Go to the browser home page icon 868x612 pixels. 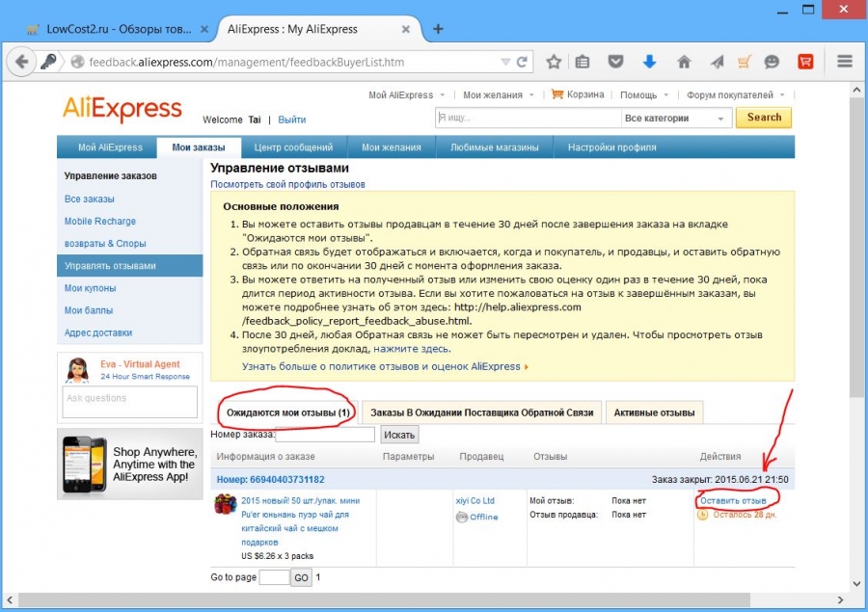click(x=684, y=62)
